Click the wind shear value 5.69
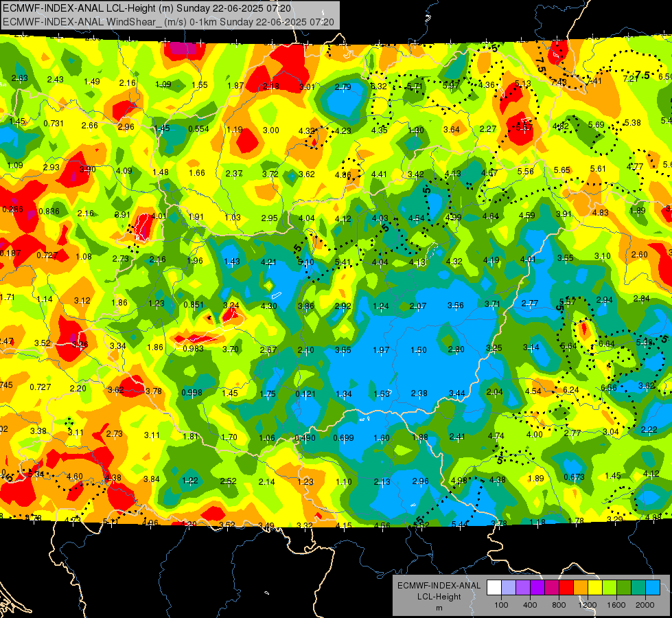The image size is (672, 618). tap(596, 125)
